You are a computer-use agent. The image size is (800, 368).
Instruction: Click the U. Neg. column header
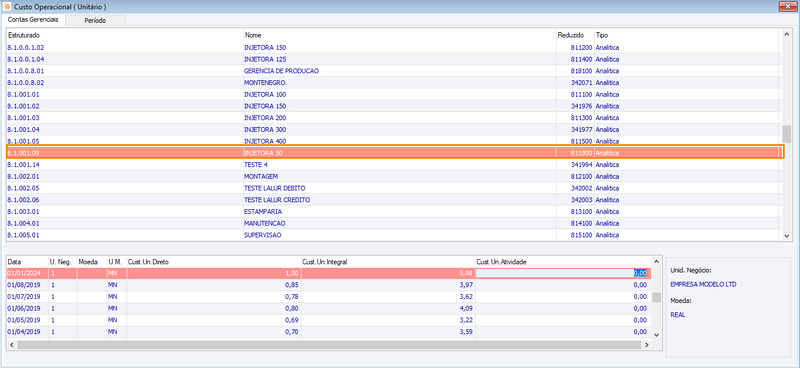[62, 262]
